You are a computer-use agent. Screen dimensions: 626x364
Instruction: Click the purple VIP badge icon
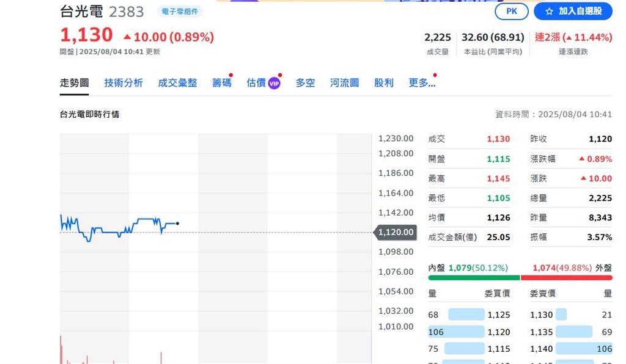coord(274,84)
